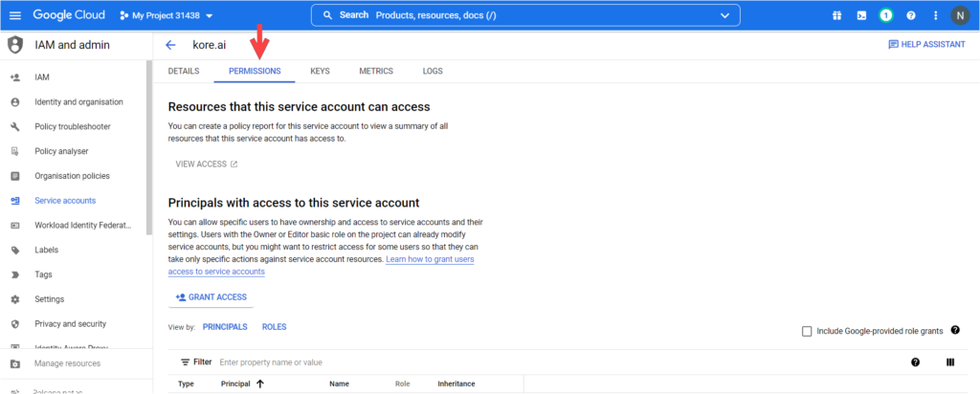This screenshot has width=980, height=394.
Task: Switch to the Metrics tab
Action: pyautogui.click(x=376, y=71)
